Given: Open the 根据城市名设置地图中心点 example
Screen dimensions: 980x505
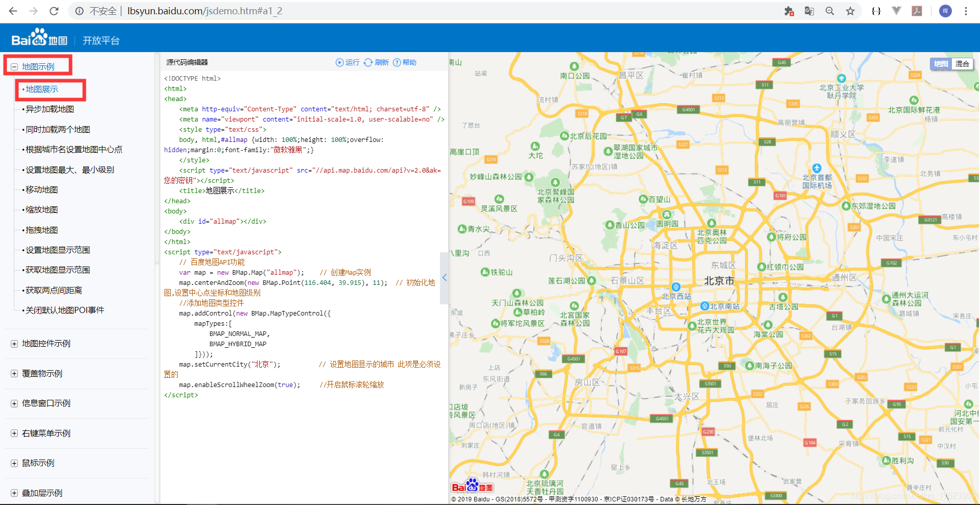Looking at the screenshot, I should (74, 150).
